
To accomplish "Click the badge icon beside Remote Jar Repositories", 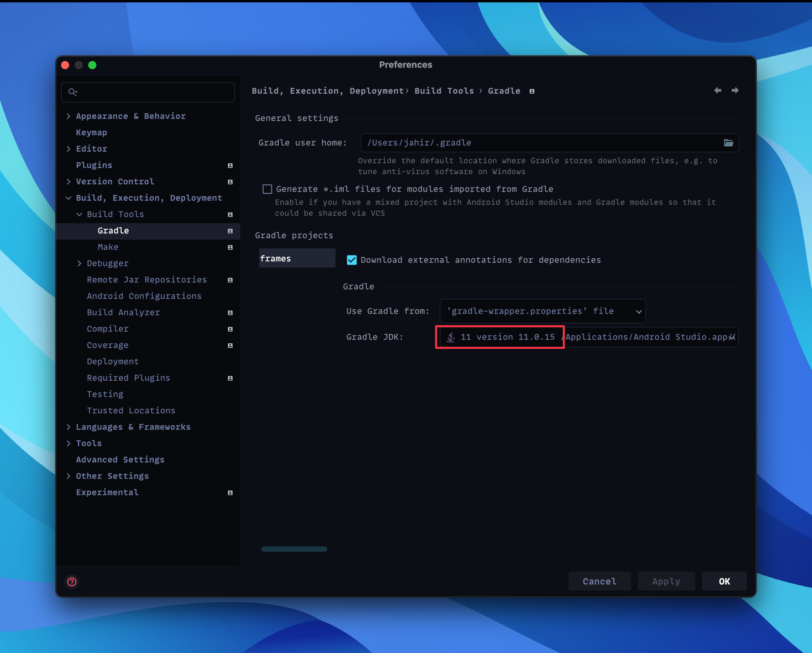I will (x=230, y=280).
